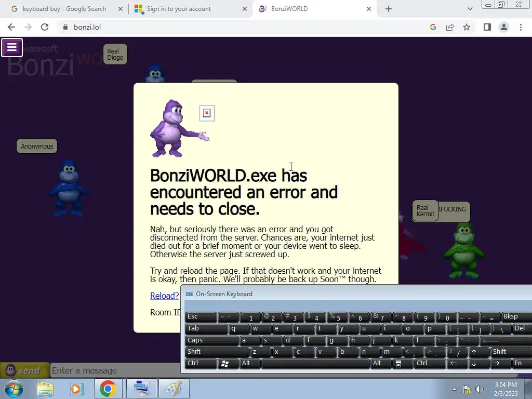Tap the number 5 key on On-Screen Keyboard
Screen dimensions: 532x399
(337, 316)
